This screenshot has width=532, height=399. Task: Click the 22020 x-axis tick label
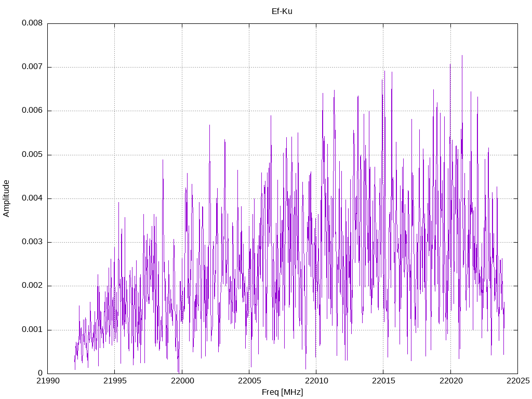tap(450, 381)
